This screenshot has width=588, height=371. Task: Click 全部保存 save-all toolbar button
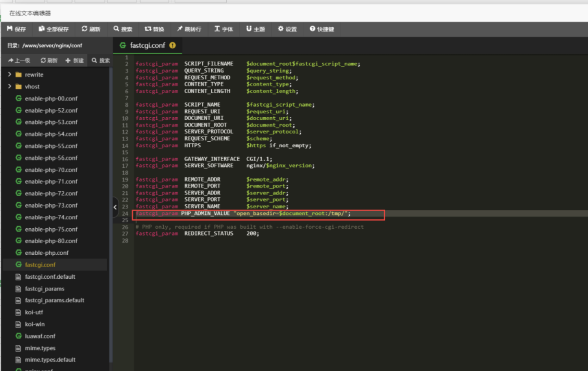point(54,29)
